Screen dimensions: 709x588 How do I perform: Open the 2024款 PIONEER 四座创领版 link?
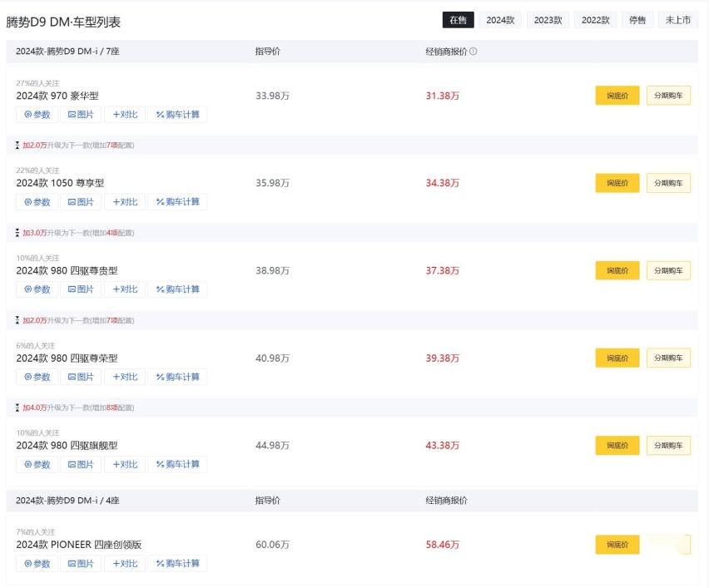click(79, 545)
